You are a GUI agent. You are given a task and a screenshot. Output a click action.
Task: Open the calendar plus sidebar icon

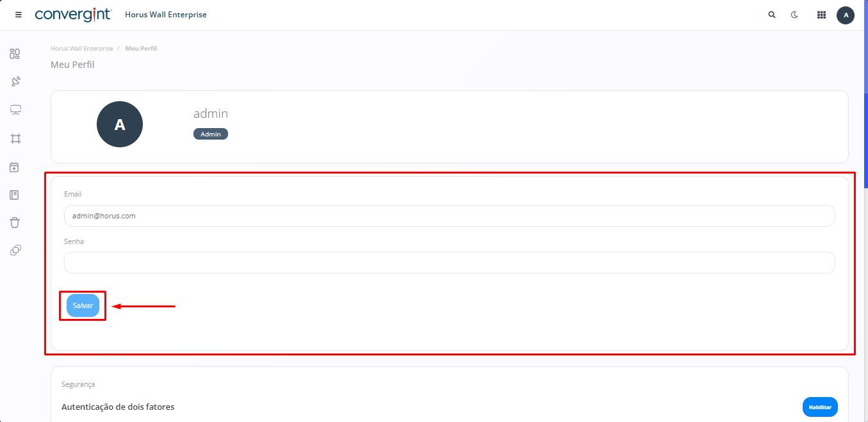coord(15,167)
